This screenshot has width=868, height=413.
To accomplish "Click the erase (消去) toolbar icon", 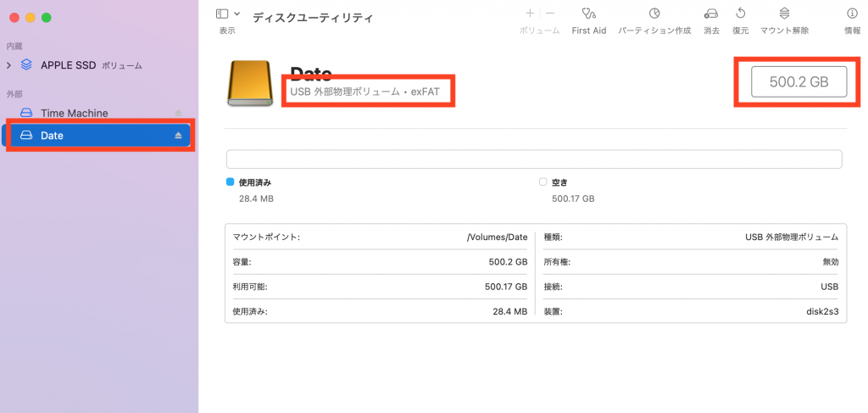I will click(x=711, y=14).
